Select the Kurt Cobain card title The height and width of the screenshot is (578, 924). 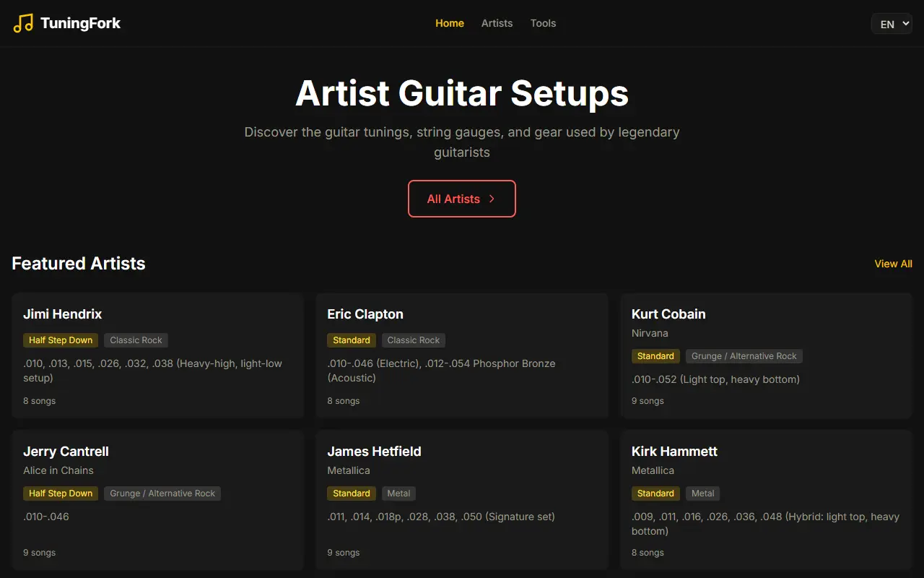pos(668,314)
